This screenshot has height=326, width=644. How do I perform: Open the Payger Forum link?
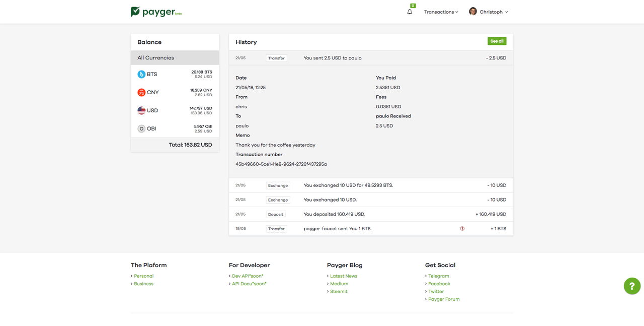(x=444, y=299)
